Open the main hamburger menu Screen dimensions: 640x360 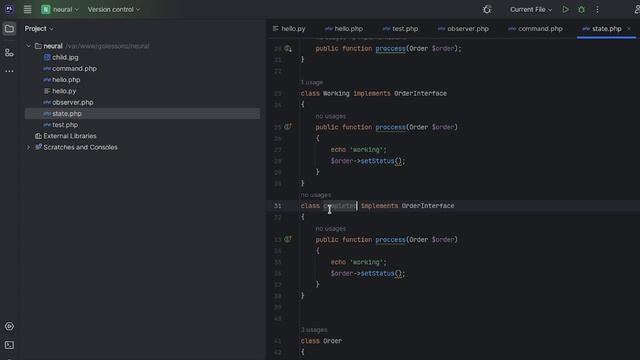tap(27, 9)
